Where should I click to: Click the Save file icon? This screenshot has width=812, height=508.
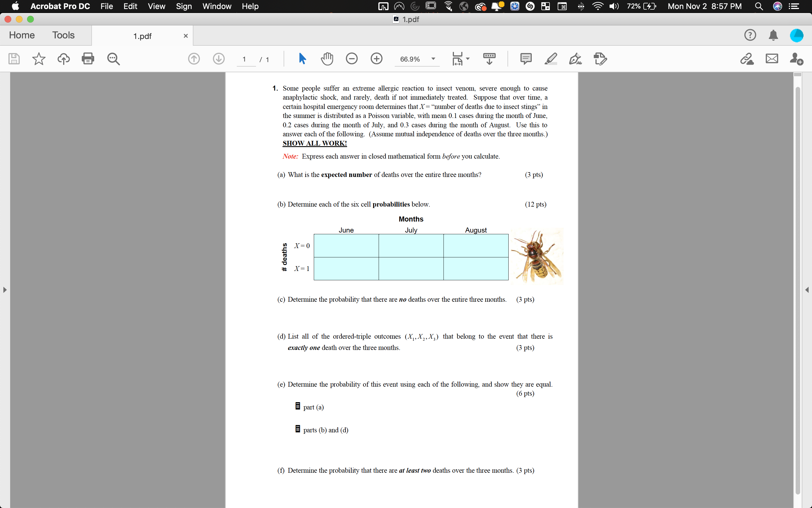pyautogui.click(x=14, y=59)
